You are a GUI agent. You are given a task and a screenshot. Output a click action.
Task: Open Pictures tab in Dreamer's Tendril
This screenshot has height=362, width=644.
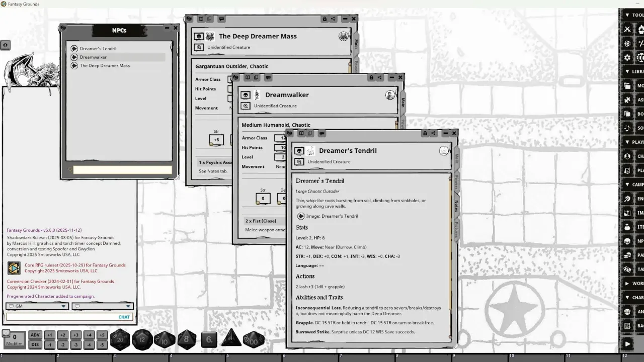457,229
